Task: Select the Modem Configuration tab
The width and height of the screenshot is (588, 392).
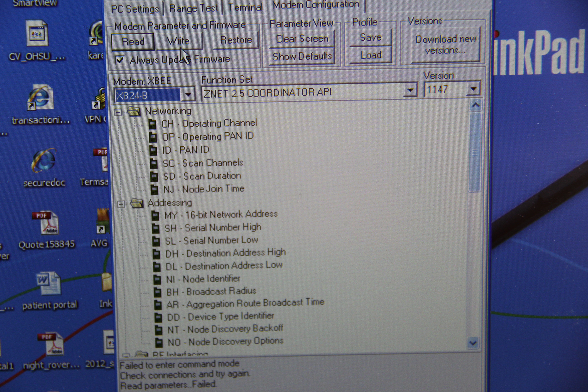Action: coord(316,5)
